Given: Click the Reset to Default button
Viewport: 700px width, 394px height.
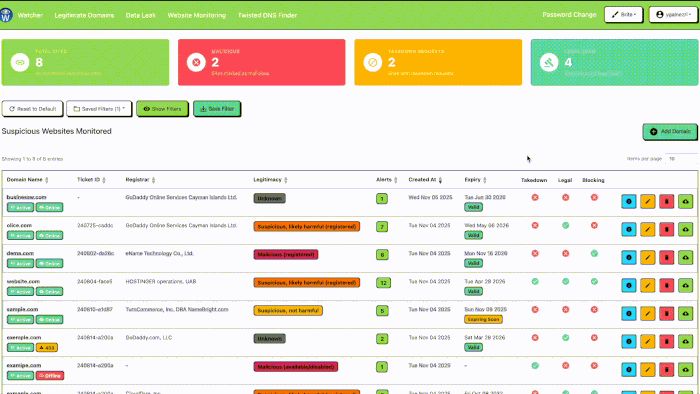Looking at the screenshot, I should pyautogui.click(x=32, y=109).
